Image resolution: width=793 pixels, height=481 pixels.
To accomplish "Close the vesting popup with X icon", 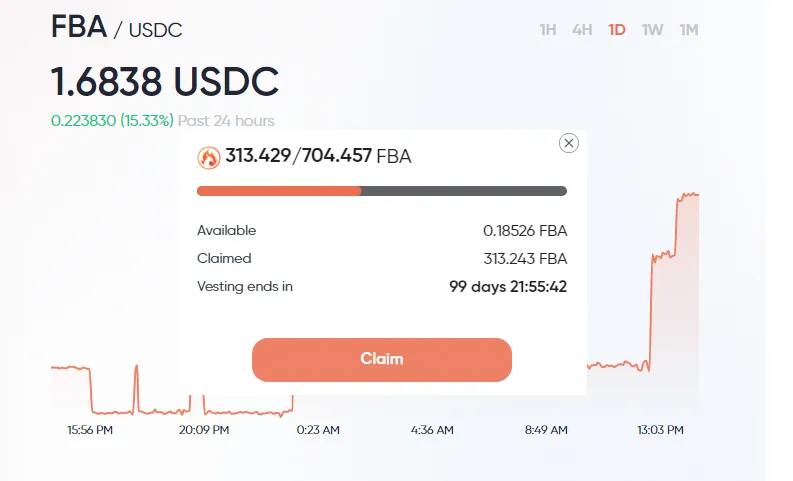I will (568, 143).
